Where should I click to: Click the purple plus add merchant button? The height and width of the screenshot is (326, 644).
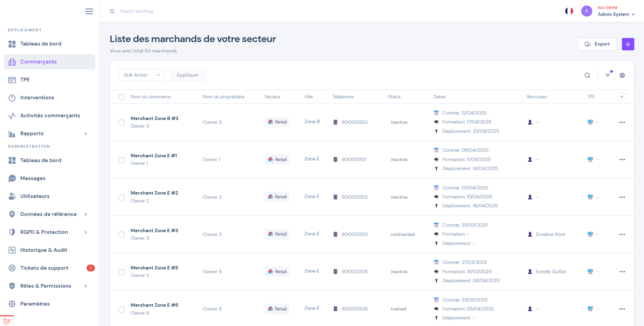[628, 44]
